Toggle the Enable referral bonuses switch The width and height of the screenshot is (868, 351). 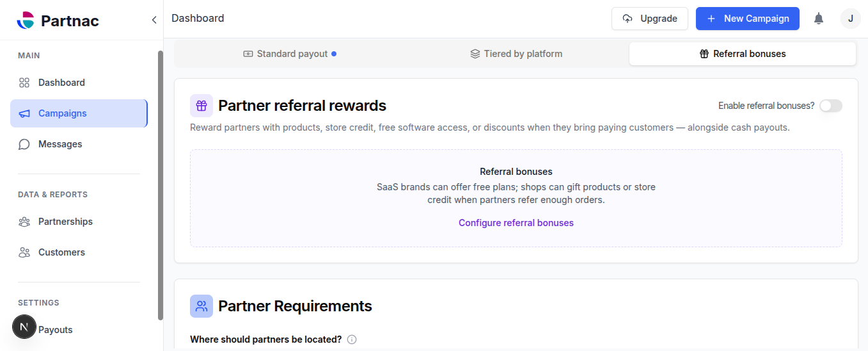point(831,106)
